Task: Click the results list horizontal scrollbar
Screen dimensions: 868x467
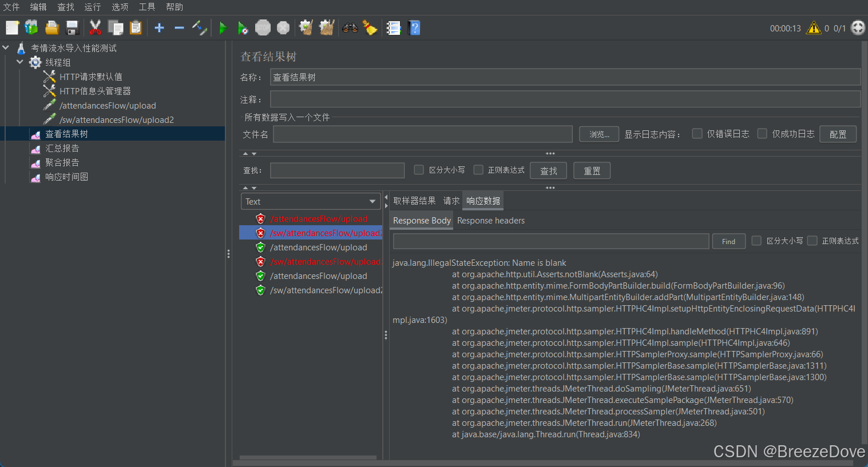Action: tap(308, 457)
